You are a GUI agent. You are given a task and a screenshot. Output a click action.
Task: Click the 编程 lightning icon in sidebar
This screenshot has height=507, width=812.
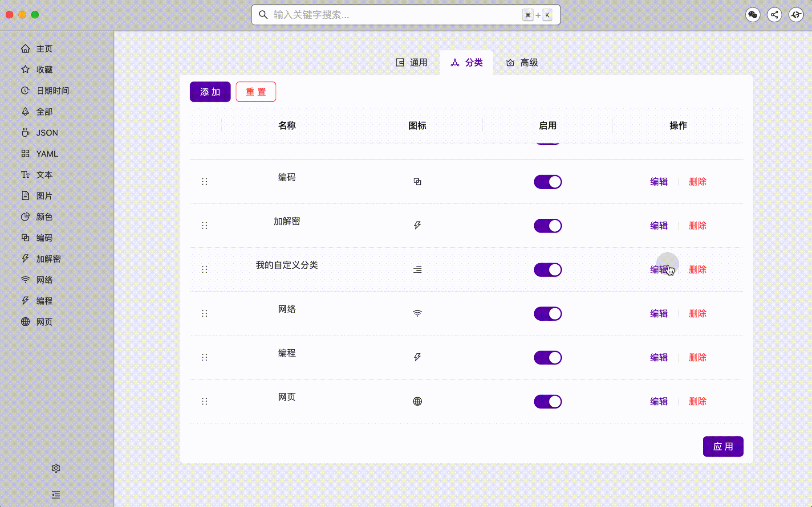click(x=25, y=301)
